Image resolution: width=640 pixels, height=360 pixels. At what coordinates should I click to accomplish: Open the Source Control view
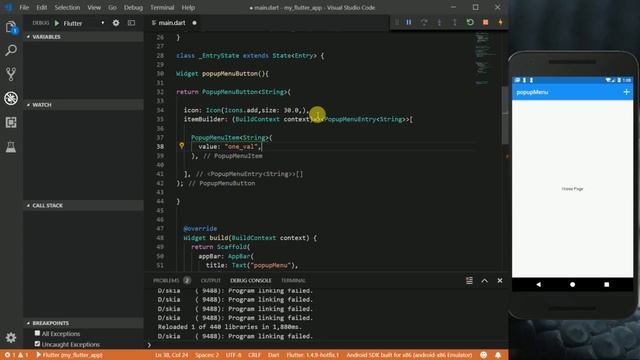[11, 74]
